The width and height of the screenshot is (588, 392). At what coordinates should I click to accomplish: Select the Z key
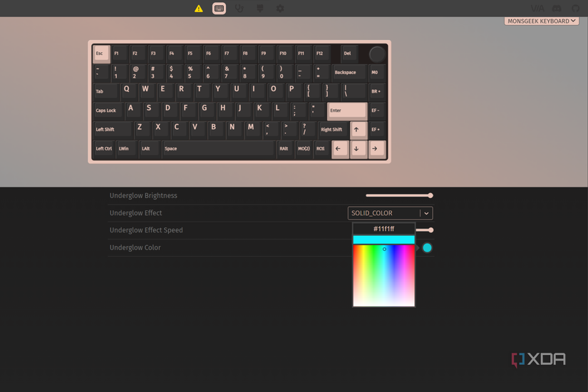click(x=143, y=130)
